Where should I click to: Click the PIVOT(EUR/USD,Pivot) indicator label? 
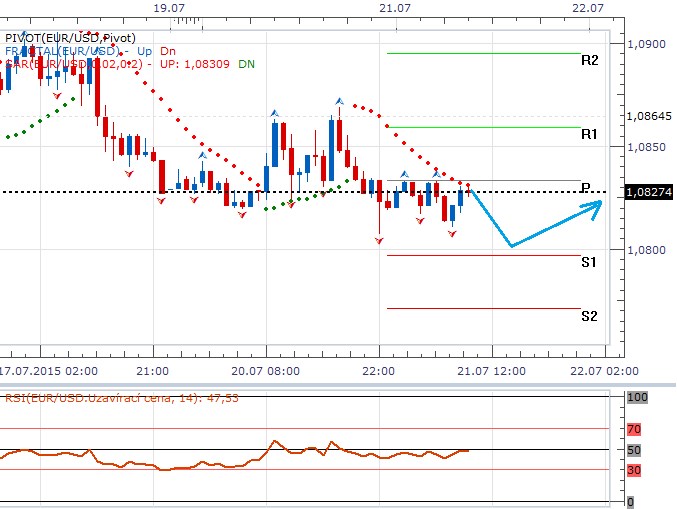(x=70, y=36)
